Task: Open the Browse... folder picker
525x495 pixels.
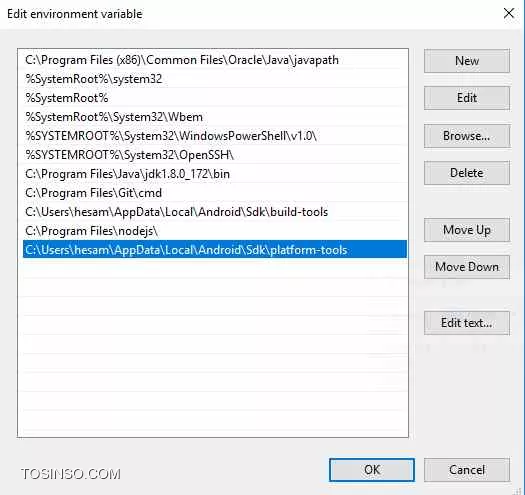Action: pyautogui.click(x=467, y=136)
